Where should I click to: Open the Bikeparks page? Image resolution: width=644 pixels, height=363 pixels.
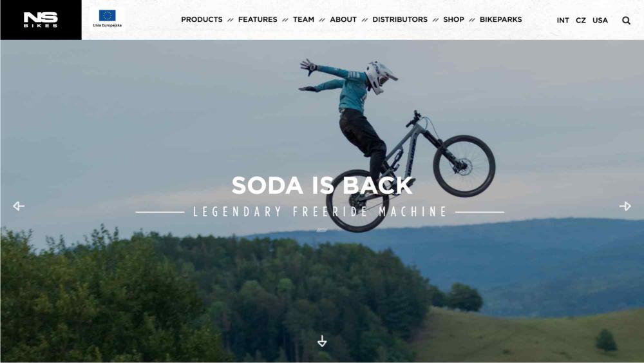(500, 19)
